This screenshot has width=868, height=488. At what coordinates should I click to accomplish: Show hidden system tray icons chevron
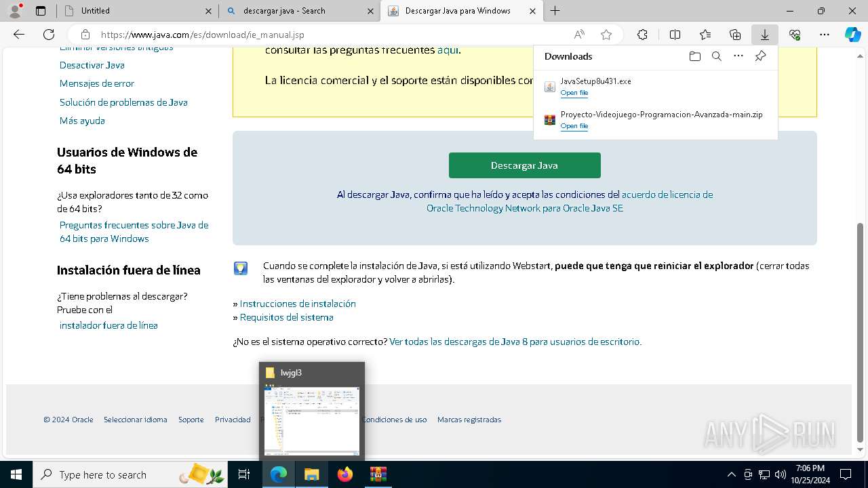point(731,474)
